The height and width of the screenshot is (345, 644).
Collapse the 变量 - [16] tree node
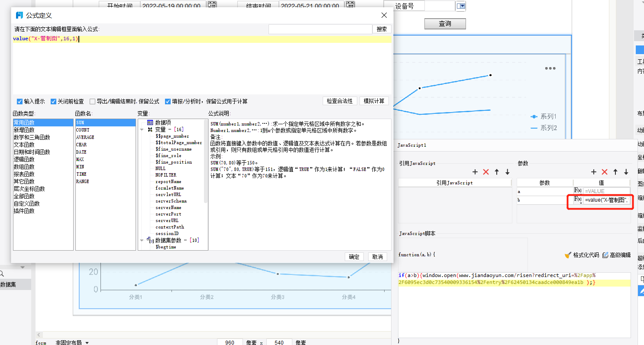(x=142, y=129)
